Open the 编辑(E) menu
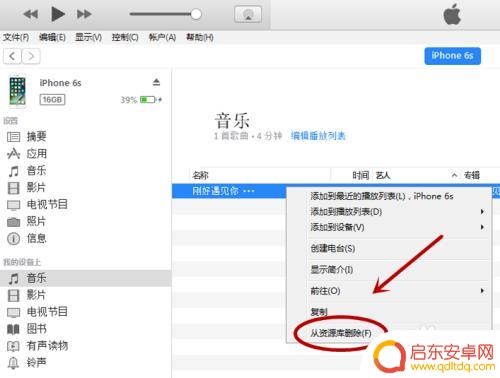Screen dimensions: 500x378 [52, 37]
